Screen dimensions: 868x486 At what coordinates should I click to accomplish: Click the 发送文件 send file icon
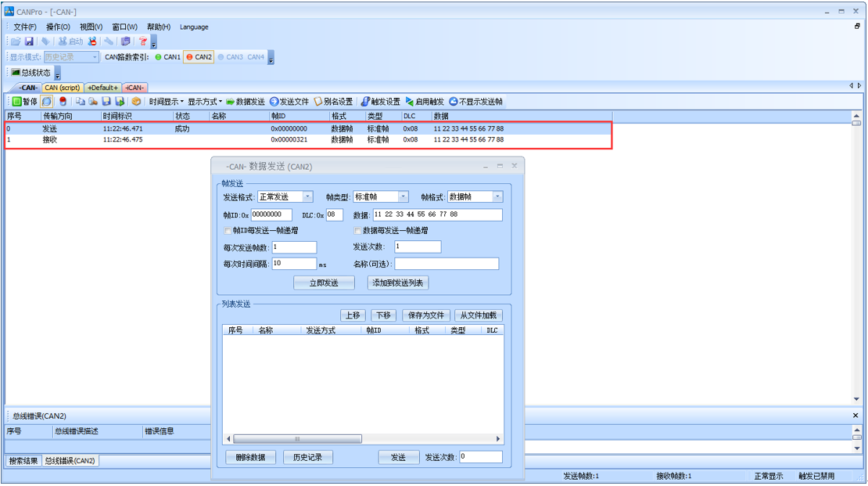(289, 102)
